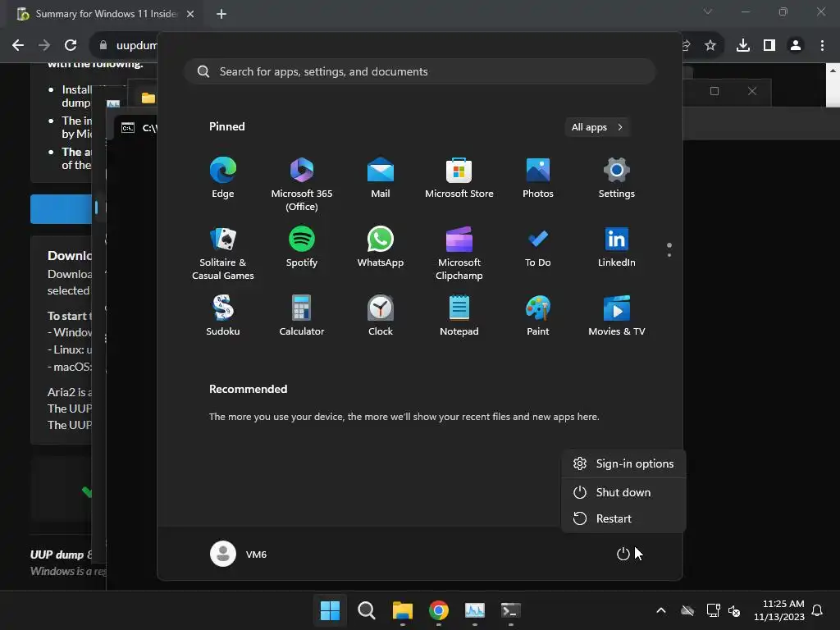Open Chrome tab search dropdown
840x630 pixels.
point(708,11)
